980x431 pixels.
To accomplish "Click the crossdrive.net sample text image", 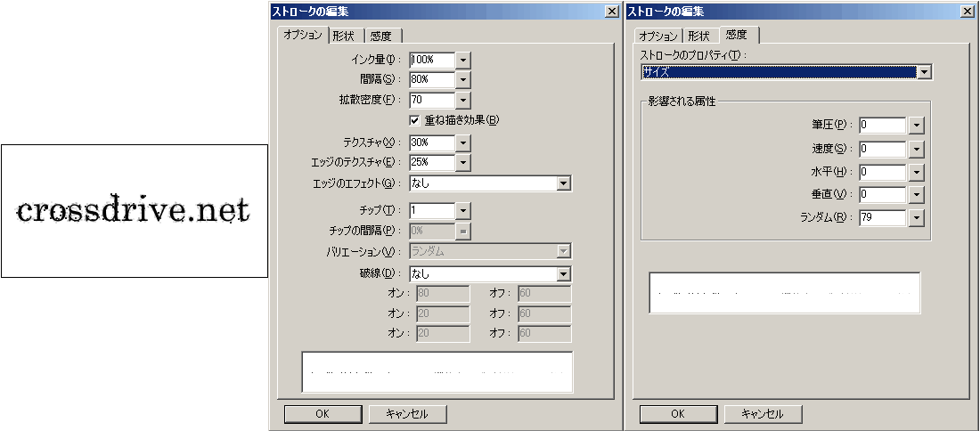I will [x=134, y=210].
